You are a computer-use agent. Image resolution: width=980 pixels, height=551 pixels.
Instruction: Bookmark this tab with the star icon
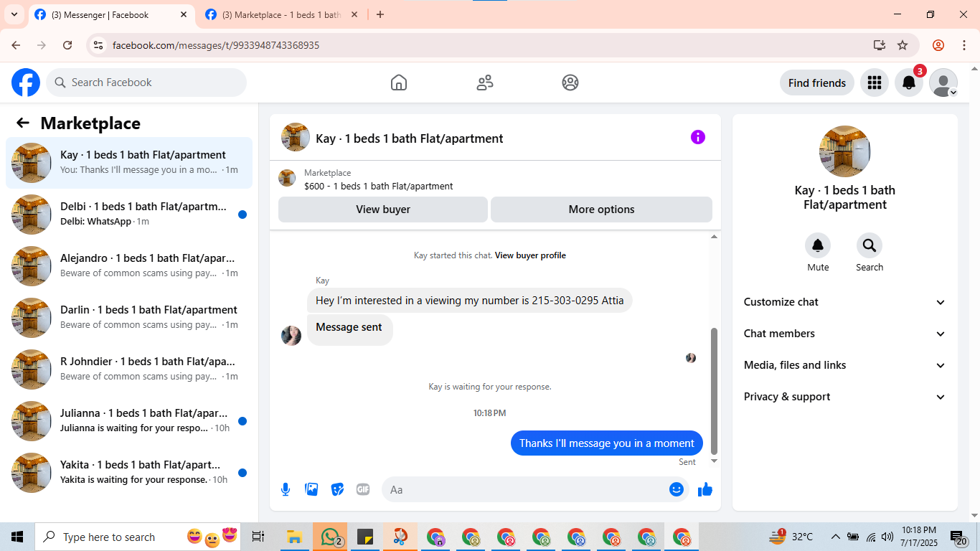click(903, 45)
